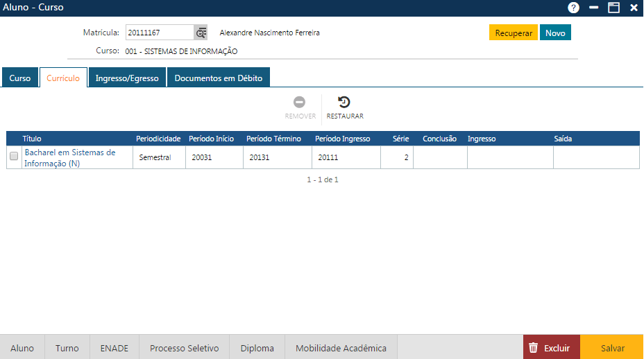Screen dimensions: 644x359
Task: Click the Novo button
Action: click(555, 33)
